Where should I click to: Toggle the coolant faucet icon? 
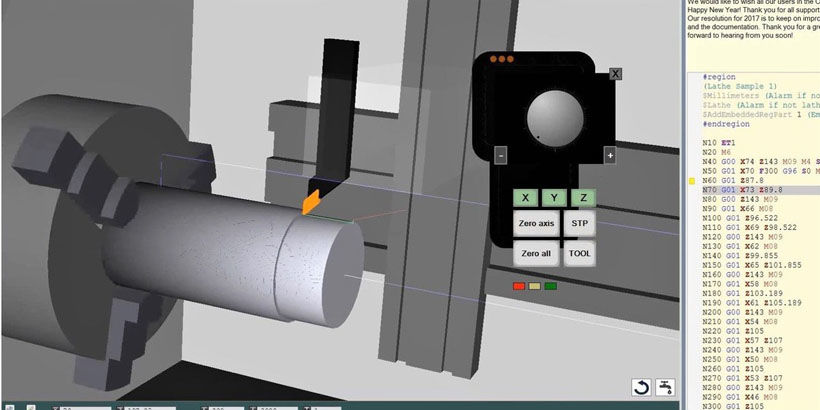coord(664,388)
